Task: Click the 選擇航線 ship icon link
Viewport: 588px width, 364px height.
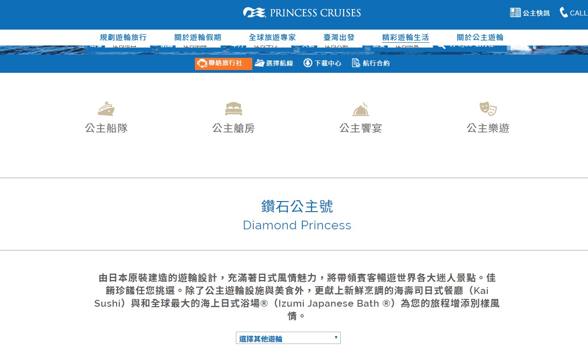Action: pos(274,63)
